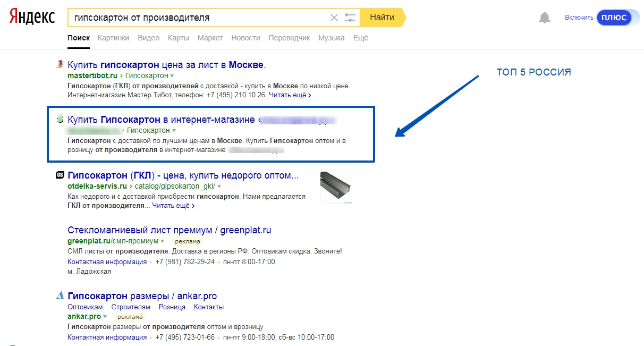Click the ПЛЮС button
Image resolution: width=644 pixels, height=346 pixels.
tap(615, 18)
